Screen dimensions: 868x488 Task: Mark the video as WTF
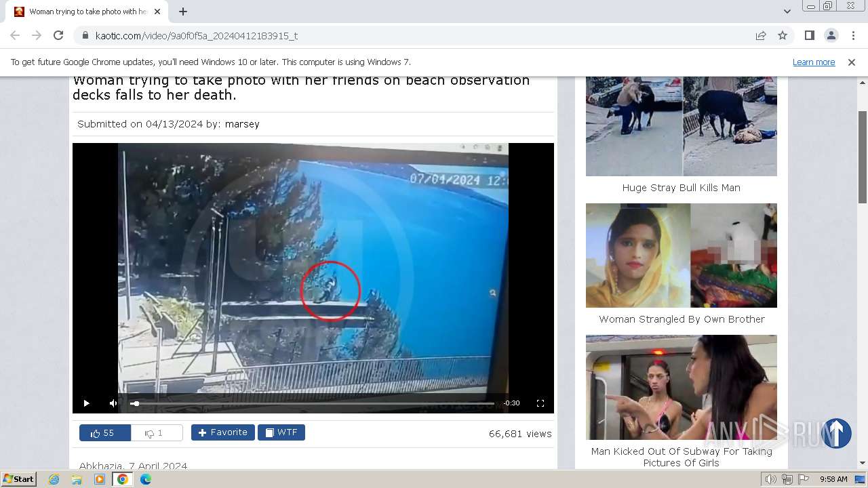281,432
